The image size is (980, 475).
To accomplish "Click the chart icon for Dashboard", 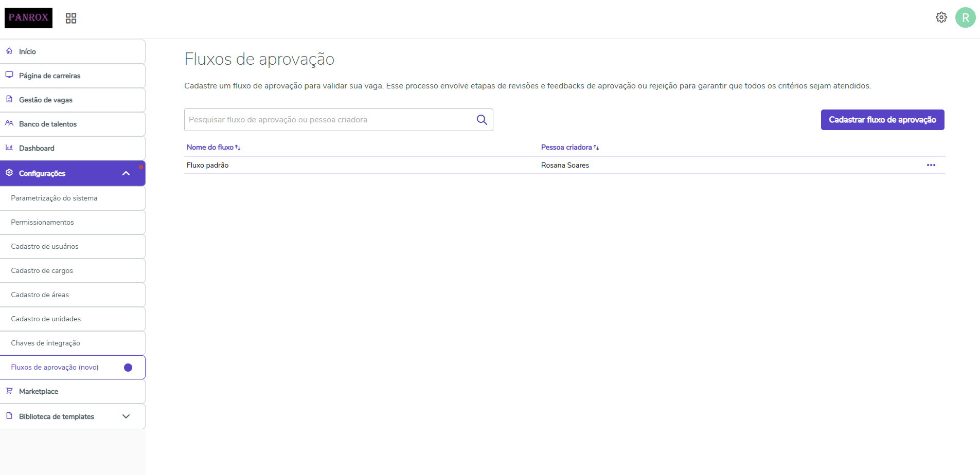I will 9,148.
